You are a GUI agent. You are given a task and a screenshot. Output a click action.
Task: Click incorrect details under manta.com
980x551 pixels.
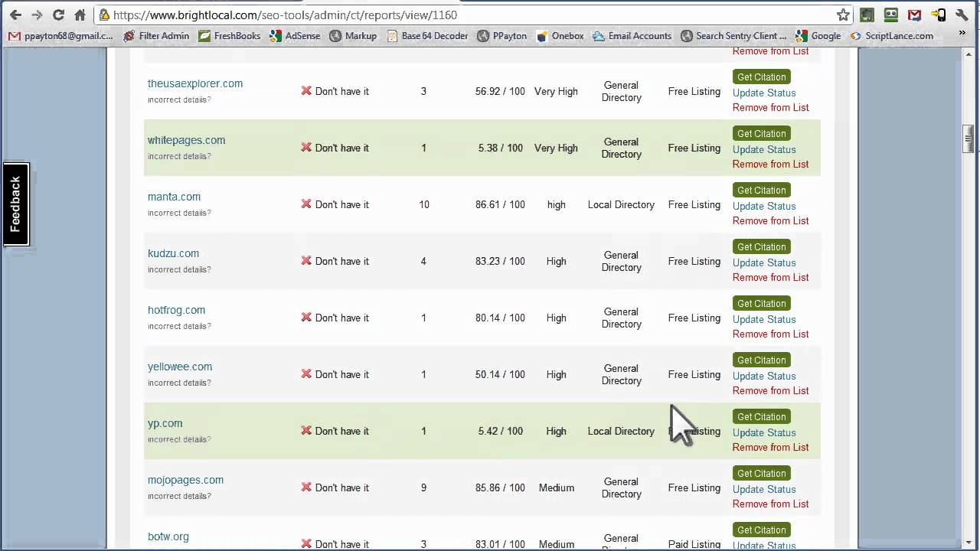tap(179, 213)
